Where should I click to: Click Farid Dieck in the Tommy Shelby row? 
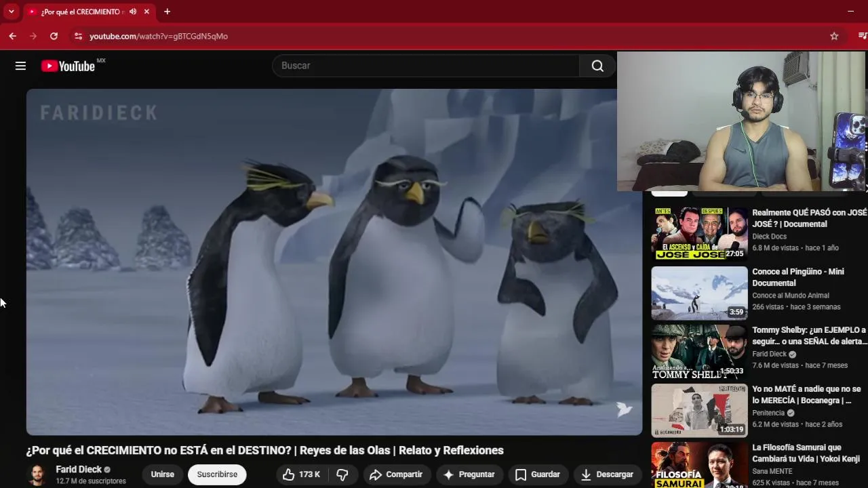[769, 354]
